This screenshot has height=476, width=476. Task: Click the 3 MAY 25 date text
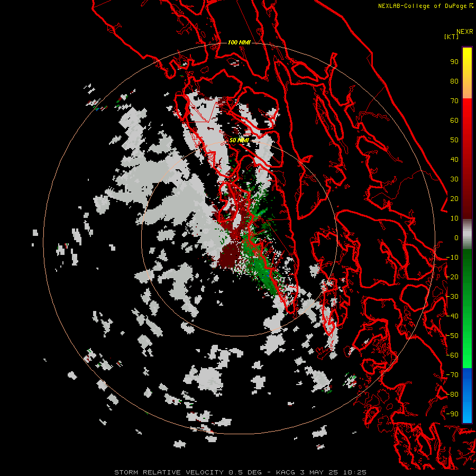(319, 472)
